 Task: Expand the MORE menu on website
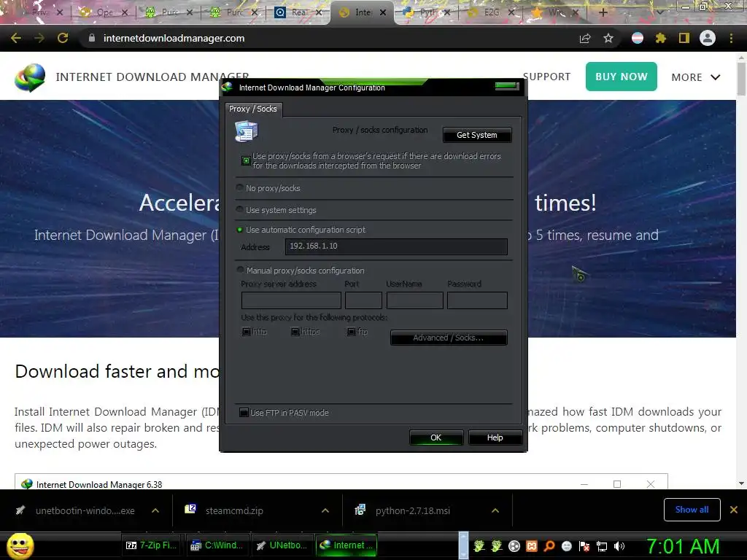tap(695, 77)
